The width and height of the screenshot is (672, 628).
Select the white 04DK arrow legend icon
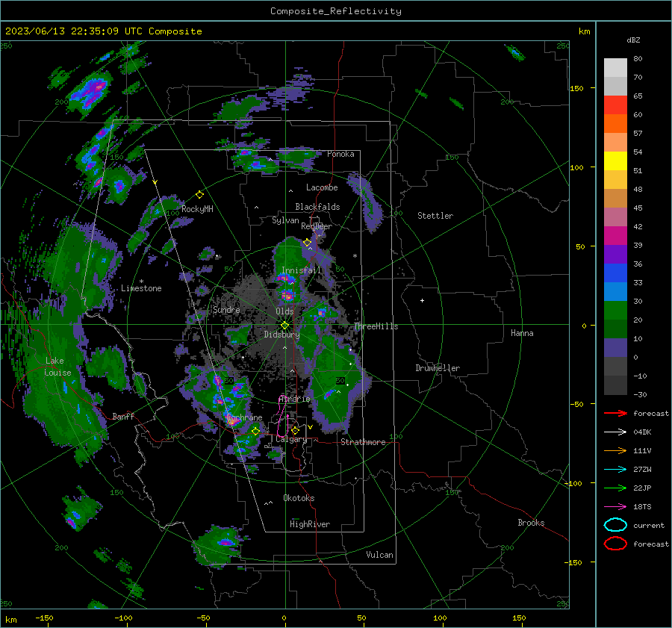coord(615,432)
